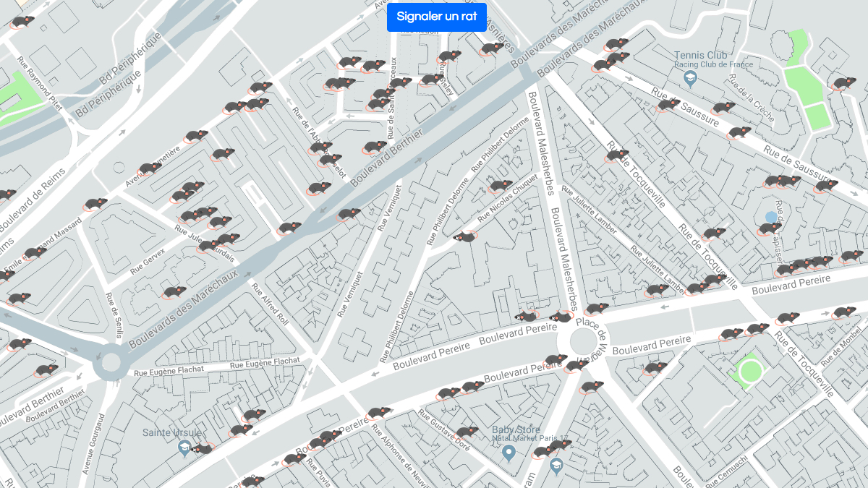The width and height of the screenshot is (868, 488).
Task: Open the Tennis Club point-of-interest icon
Action: [x=689, y=79]
